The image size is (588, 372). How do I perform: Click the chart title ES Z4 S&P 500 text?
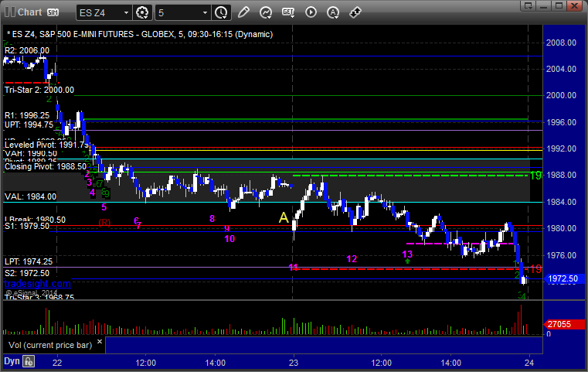click(140, 34)
